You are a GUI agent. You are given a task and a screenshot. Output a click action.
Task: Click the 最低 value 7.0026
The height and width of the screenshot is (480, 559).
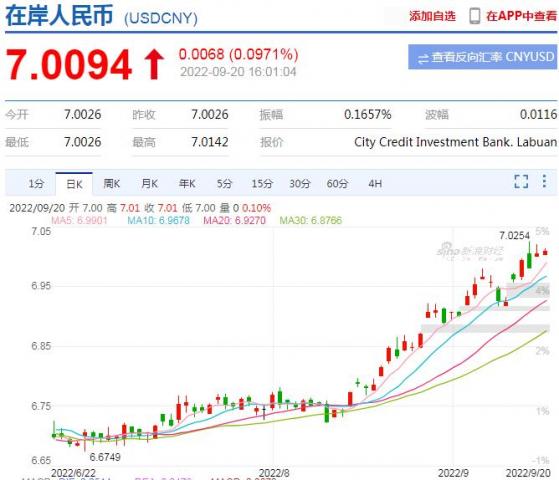[x=82, y=142]
